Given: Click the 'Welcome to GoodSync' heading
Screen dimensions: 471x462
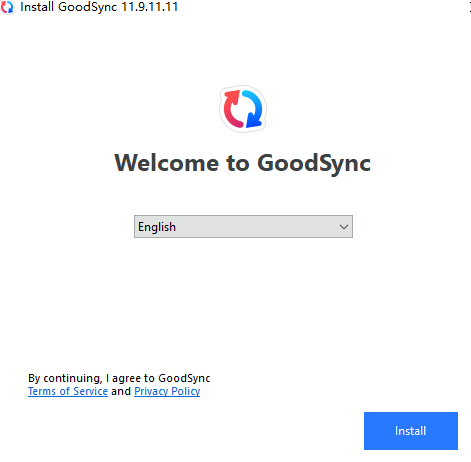Looking at the screenshot, I should (242, 163).
